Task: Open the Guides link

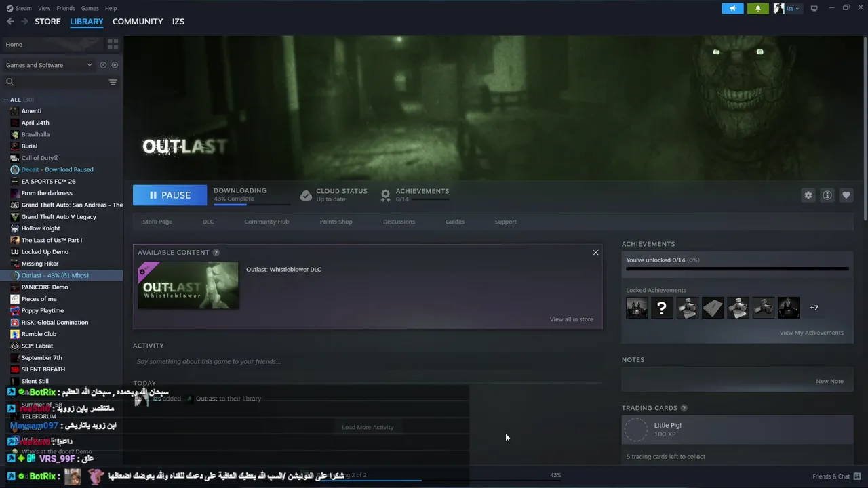Action: [455, 222]
